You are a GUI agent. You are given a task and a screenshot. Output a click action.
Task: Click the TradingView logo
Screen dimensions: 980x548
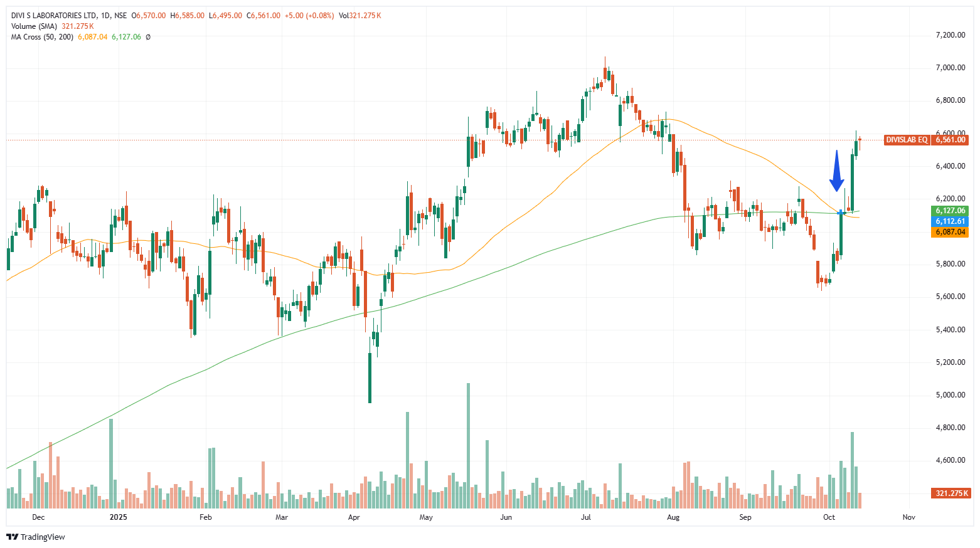pyautogui.click(x=36, y=537)
